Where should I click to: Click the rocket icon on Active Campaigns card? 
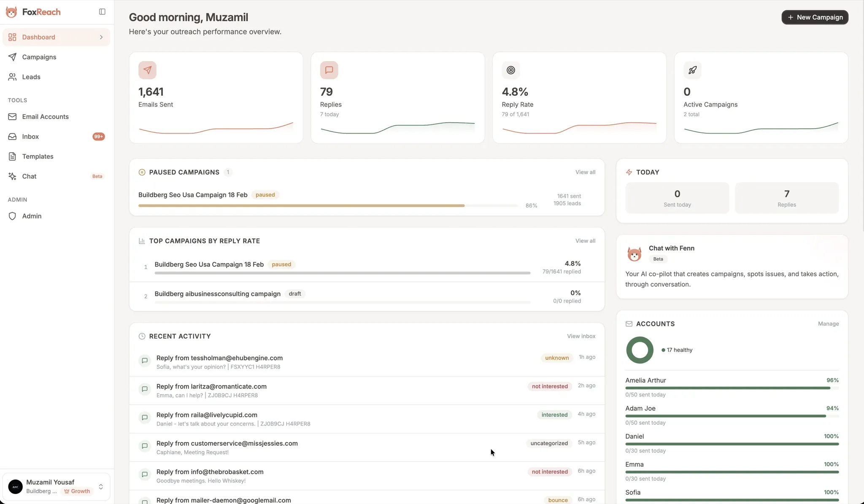(x=692, y=70)
